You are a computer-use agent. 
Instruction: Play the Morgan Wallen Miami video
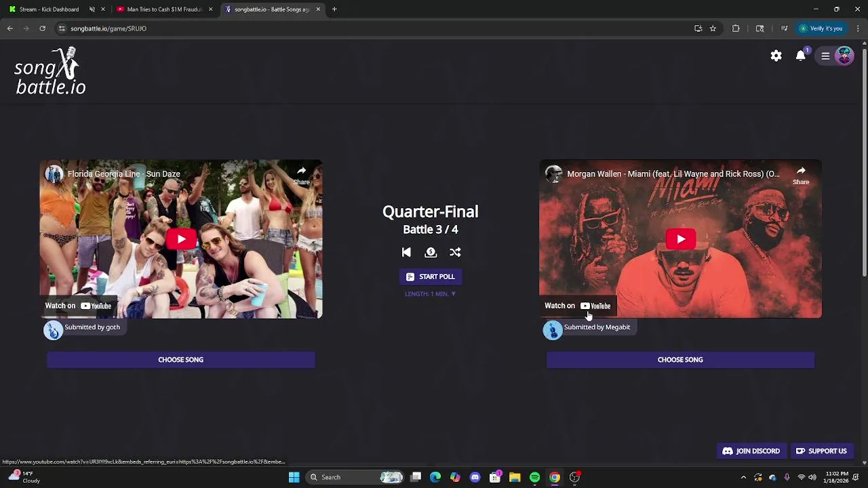[x=681, y=239]
